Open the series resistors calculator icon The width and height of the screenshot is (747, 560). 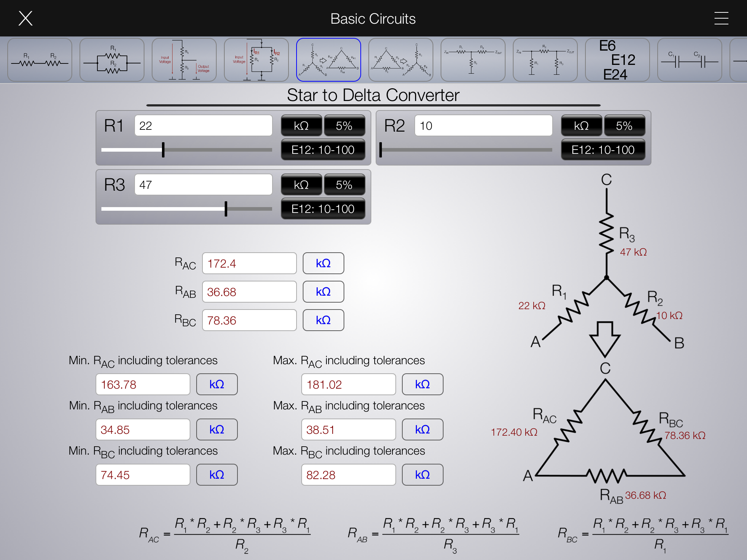click(39, 60)
